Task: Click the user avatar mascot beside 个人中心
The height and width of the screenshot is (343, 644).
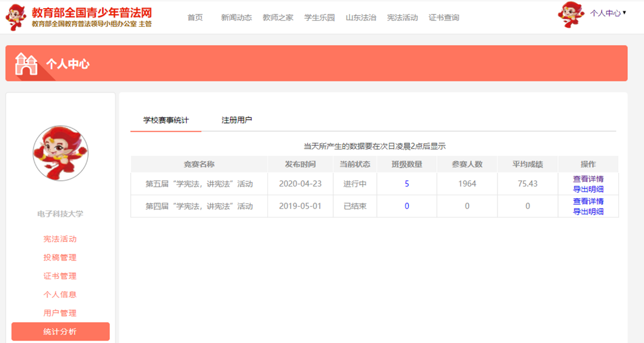Action: click(x=570, y=15)
